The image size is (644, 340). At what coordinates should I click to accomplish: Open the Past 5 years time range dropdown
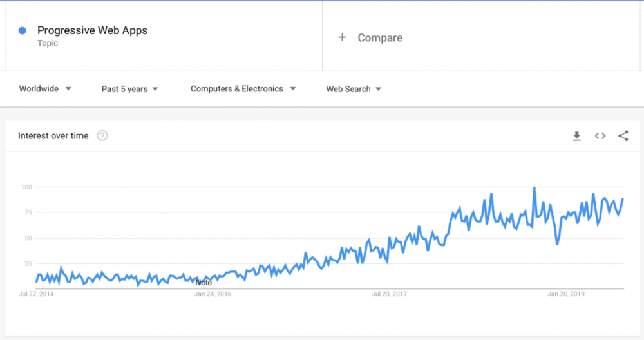click(x=129, y=89)
